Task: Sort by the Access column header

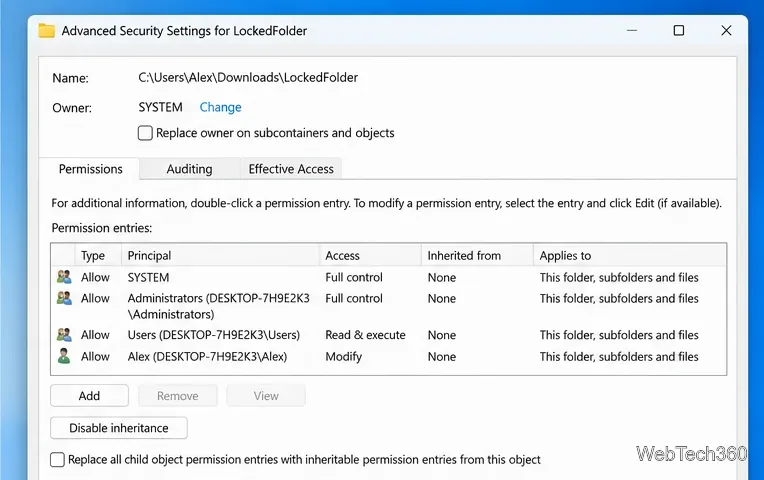Action: [370, 255]
